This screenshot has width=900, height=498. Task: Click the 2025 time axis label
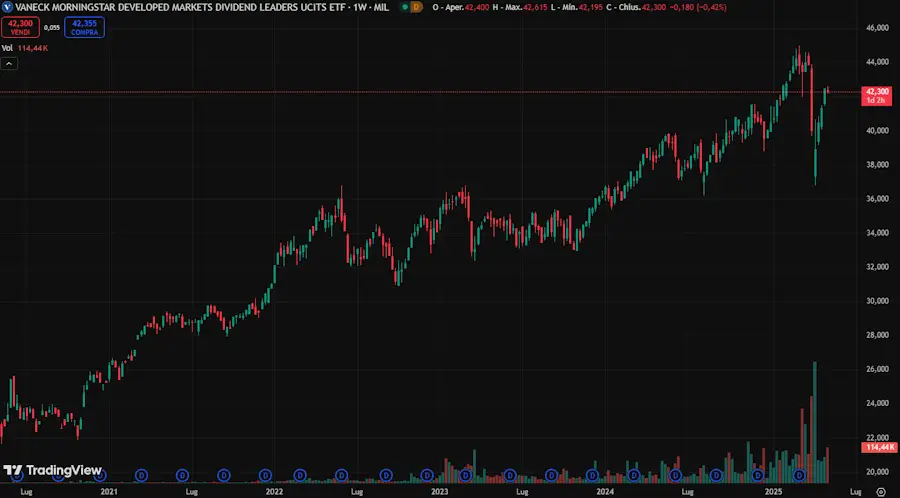[x=773, y=492]
